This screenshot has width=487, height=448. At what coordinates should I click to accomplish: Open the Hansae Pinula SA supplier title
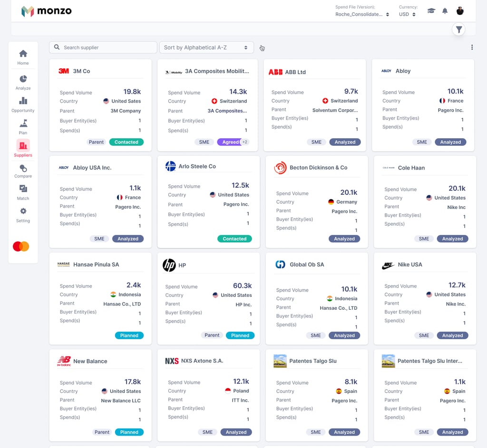click(x=96, y=265)
